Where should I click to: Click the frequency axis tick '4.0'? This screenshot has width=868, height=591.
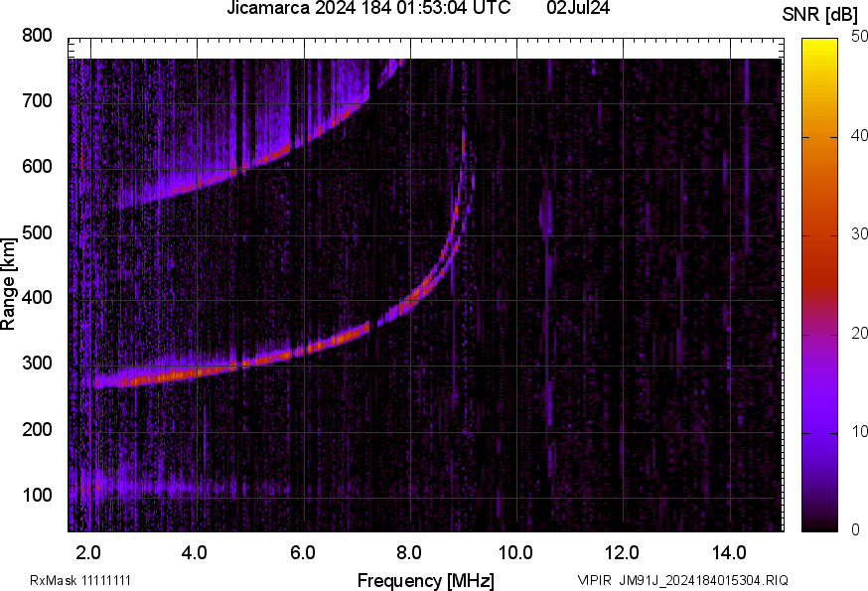click(x=195, y=553)
